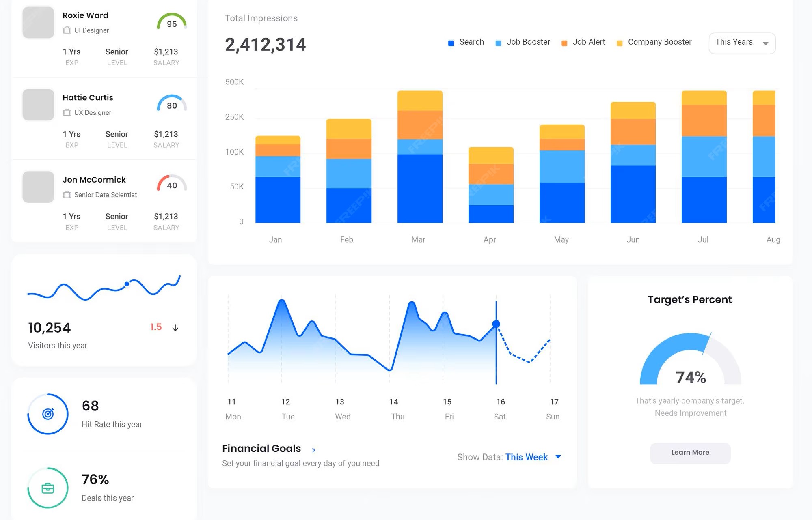Click briefcase icon next to UI Designer
Image resolution: width=812 pixels, height=520 pixels.
(67, 30)
